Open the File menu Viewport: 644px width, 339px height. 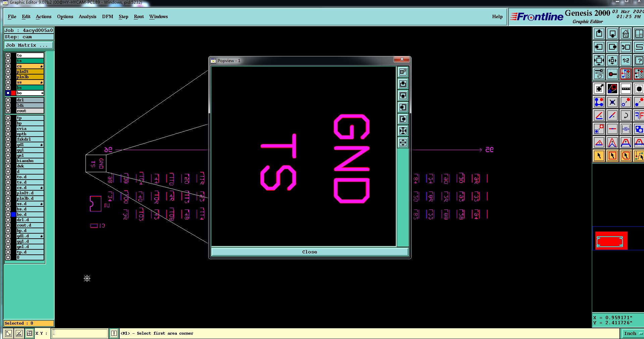pos(12,16)
